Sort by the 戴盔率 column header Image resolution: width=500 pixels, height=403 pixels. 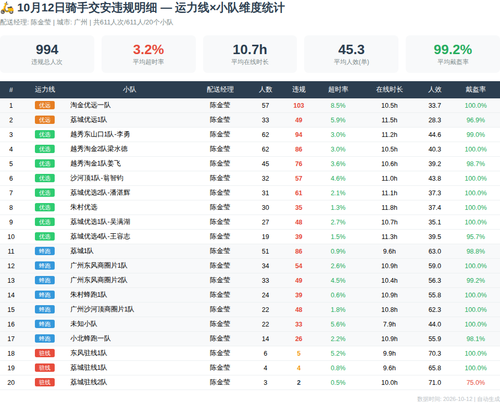click(476, 89)
